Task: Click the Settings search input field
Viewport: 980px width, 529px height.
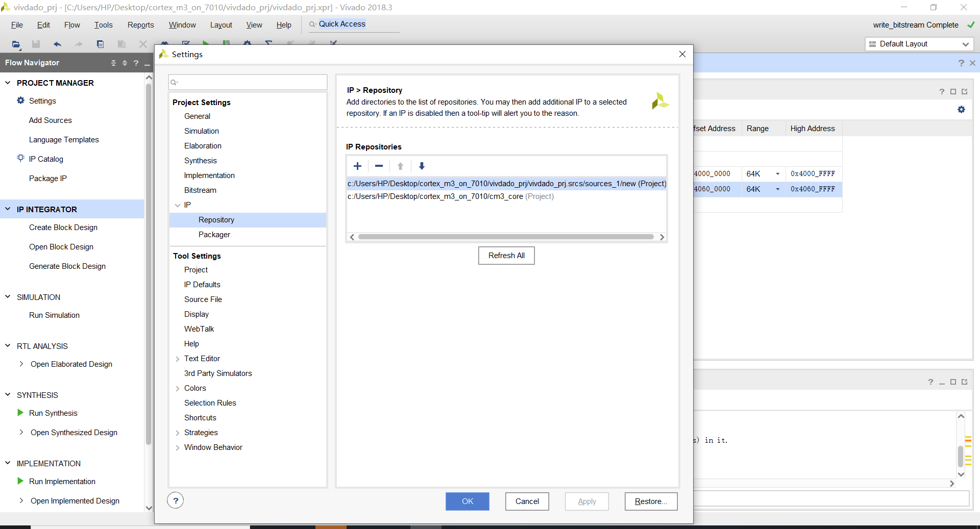Action: (248, 82)
